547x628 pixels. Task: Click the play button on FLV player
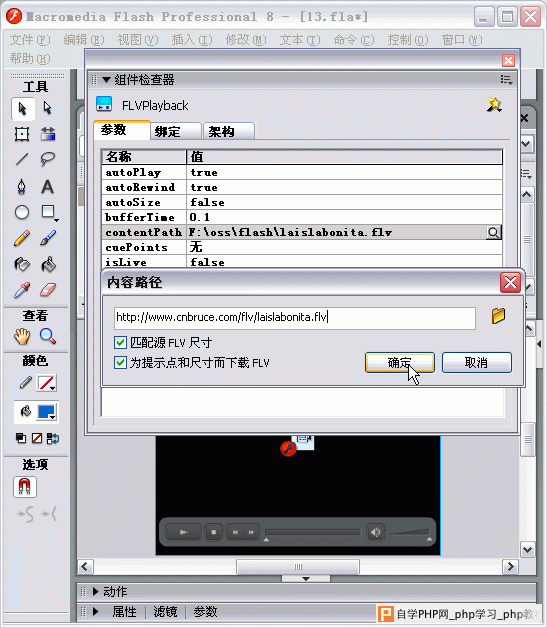(183, 532)
